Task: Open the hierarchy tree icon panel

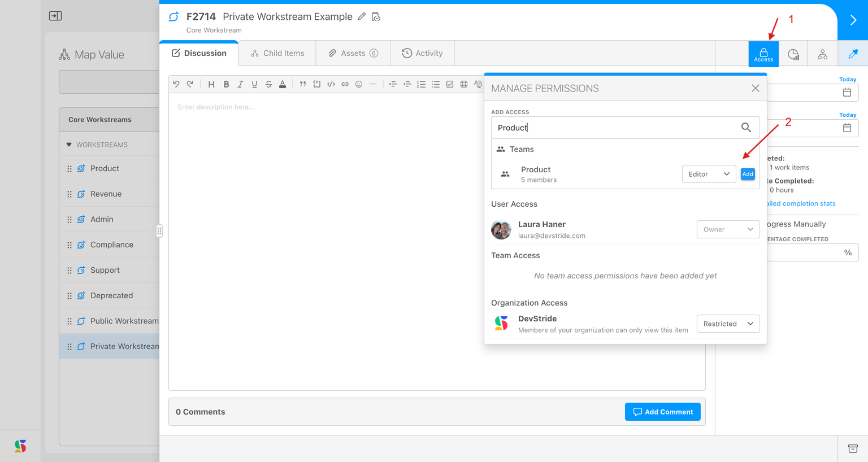Action: click(822, 54)
